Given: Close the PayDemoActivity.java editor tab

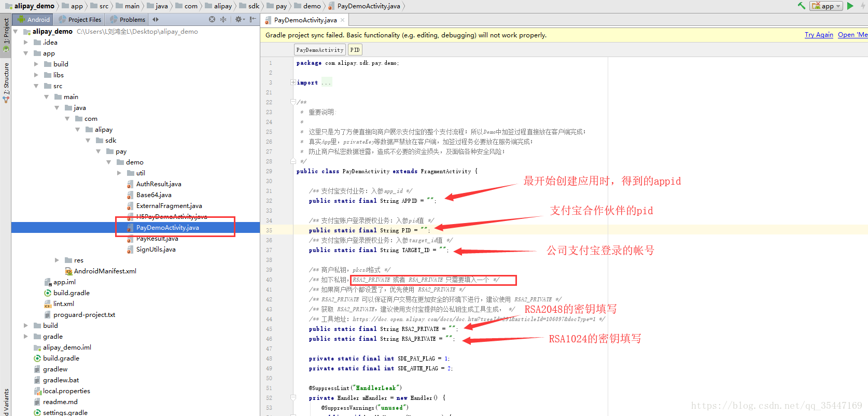Looking at the screenshot, I should [x=342, y=20].
